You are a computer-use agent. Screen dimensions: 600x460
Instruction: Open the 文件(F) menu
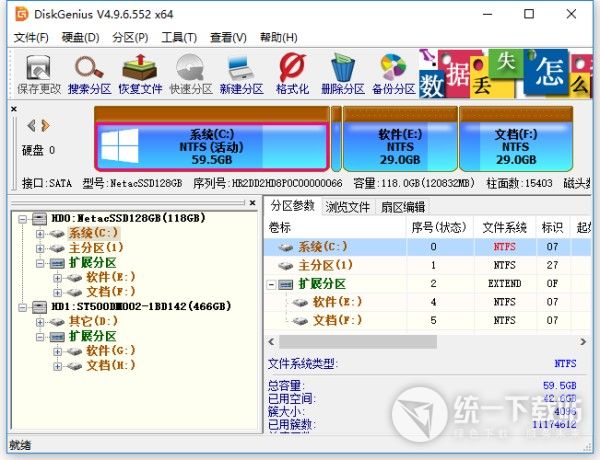31,38
